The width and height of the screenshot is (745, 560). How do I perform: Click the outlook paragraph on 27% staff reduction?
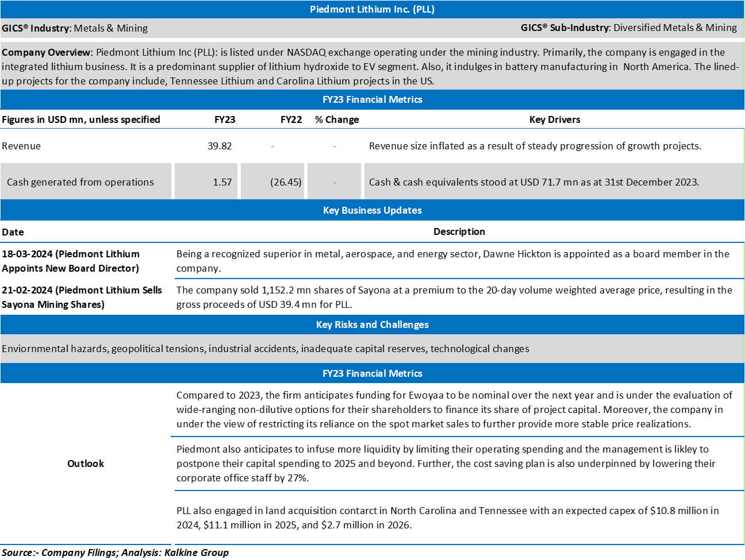[446, 464]
